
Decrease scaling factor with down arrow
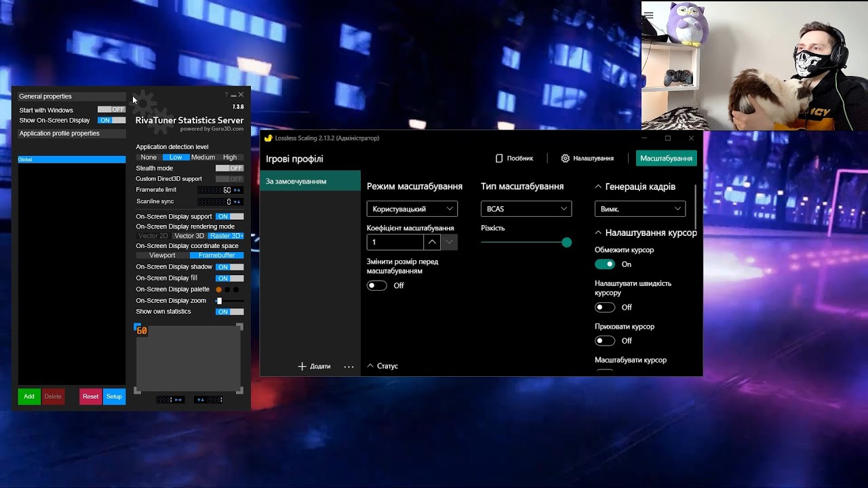(449, 242)
